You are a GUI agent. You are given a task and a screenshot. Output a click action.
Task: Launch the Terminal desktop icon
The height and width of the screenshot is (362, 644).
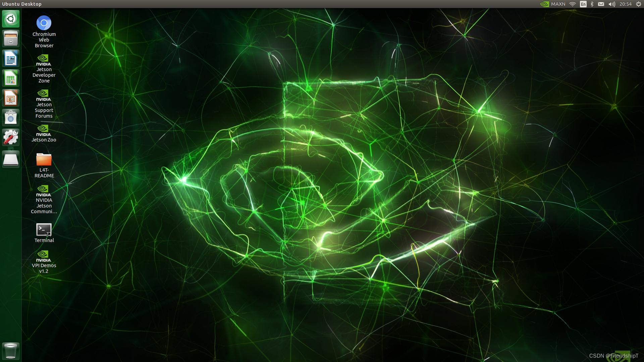click(x=44, y=230)
